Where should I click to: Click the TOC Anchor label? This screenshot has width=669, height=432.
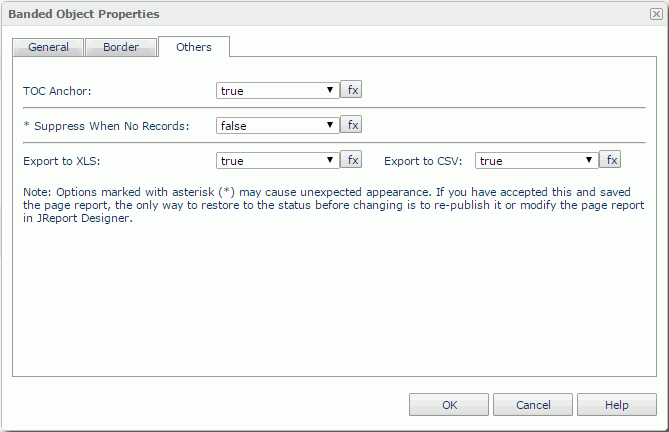click(x=57, y=91)
